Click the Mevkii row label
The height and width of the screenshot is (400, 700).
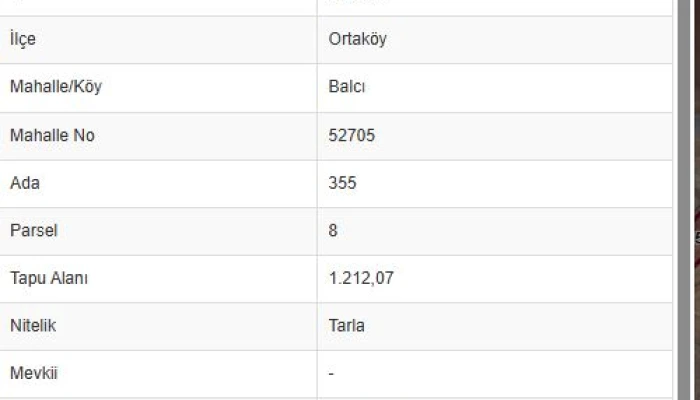tap(33, 374)
